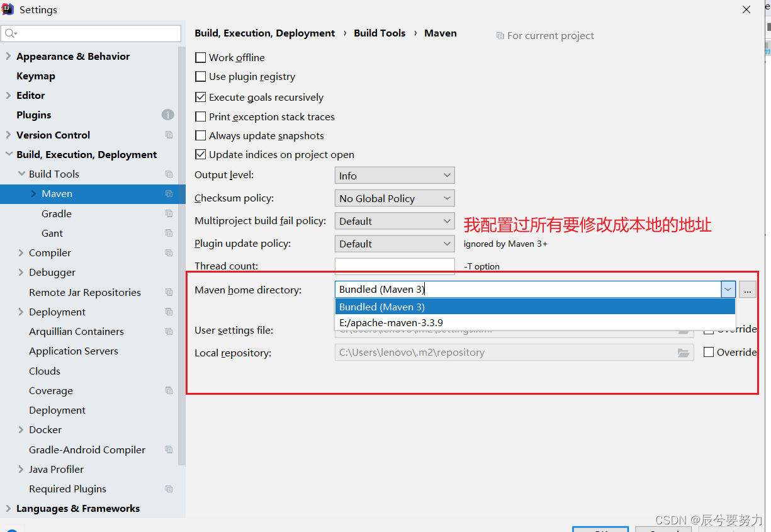Open the Checksum policy dropdown
This screenshot has height=532, width=771.
click(x=395, y=198)
